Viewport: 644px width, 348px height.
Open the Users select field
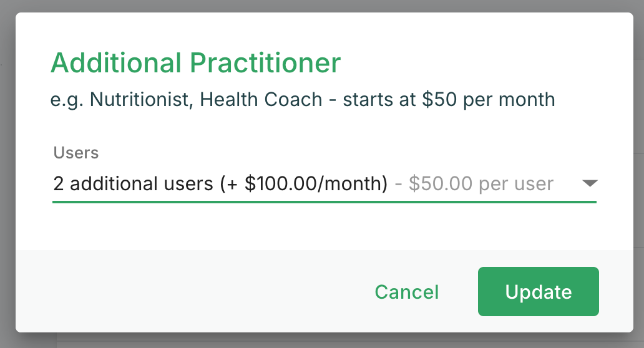point(324,183)
